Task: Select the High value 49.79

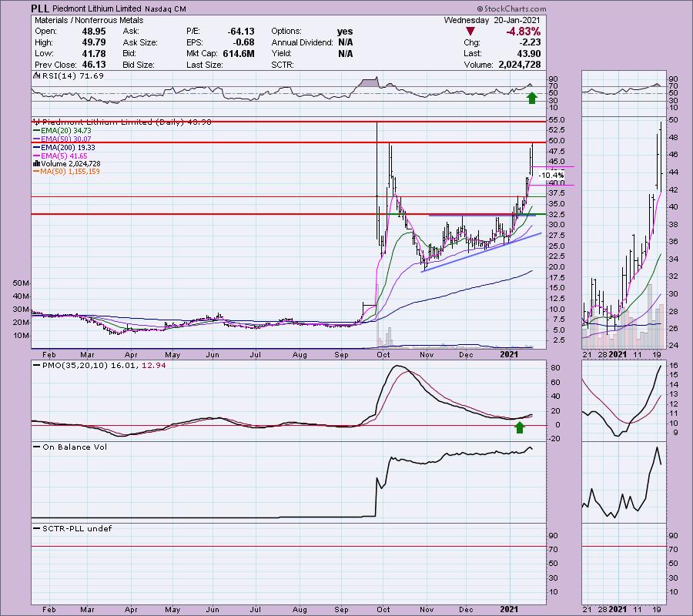Action: pyautogui.click(x=94, y=42)
